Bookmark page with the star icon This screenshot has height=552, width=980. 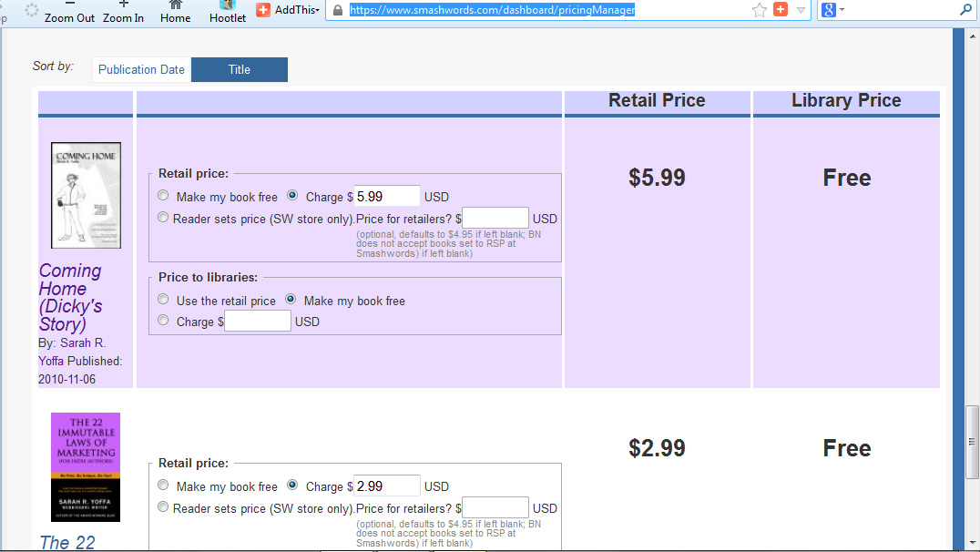click(760, 10)
